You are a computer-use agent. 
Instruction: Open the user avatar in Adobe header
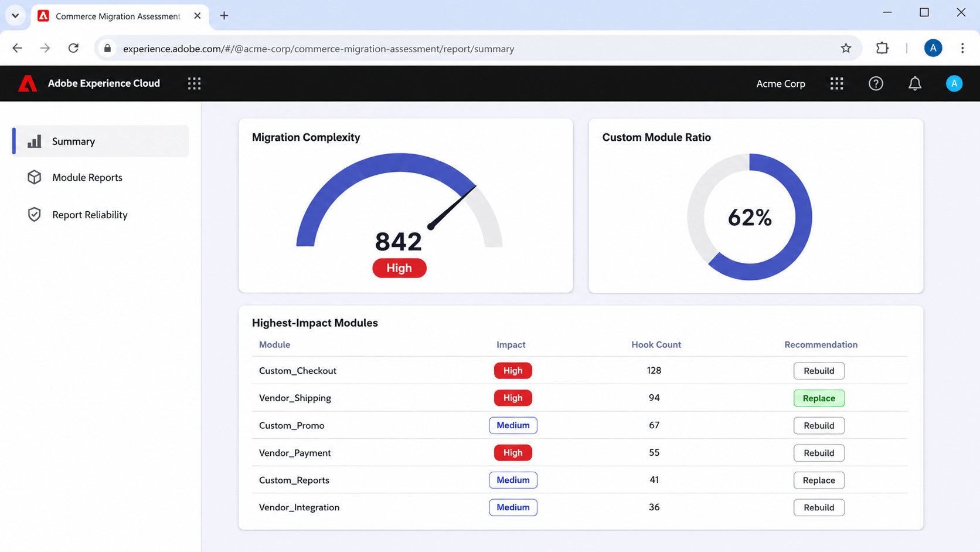(x=954, y=83)
